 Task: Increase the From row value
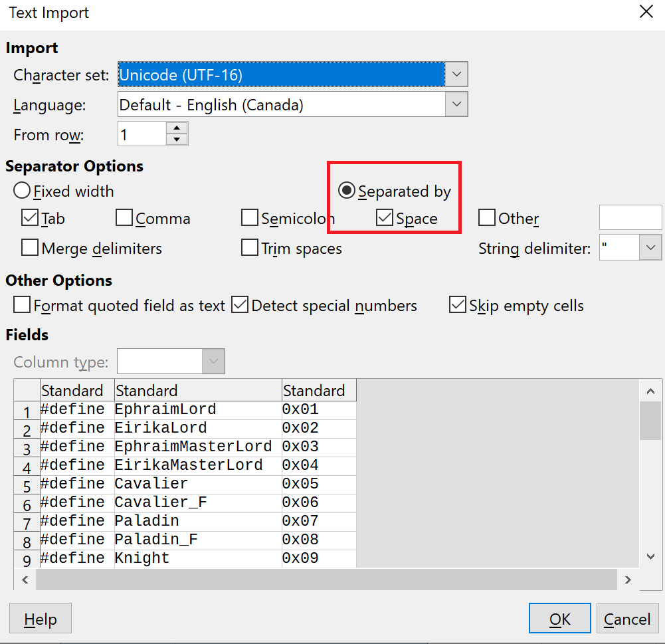[x=177, y=128]
